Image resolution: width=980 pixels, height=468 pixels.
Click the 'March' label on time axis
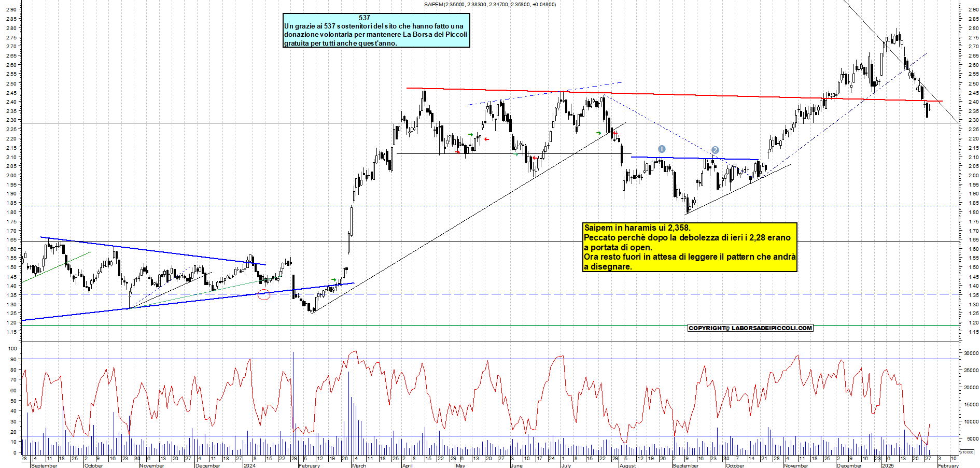point(359,465)
